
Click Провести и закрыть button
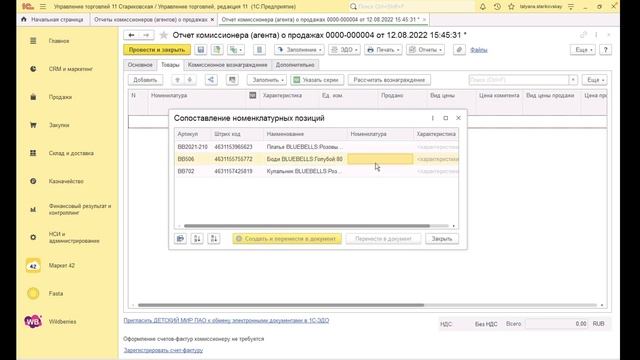(x=157, y=50)
